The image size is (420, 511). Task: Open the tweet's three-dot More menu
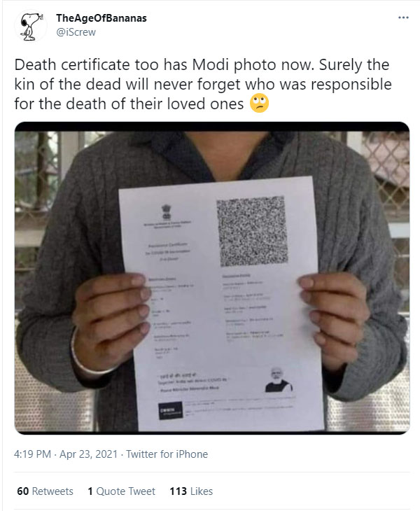pyautogui.click(x=403, y=17)
